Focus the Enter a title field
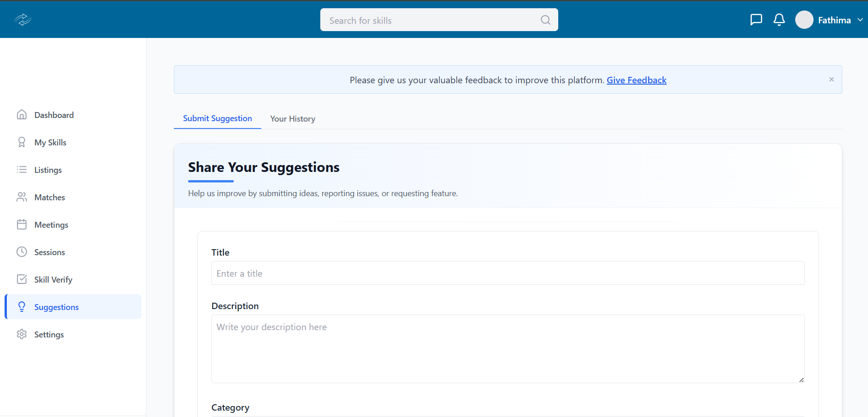This screenshot has width=868, height=417. click(507, 273)
